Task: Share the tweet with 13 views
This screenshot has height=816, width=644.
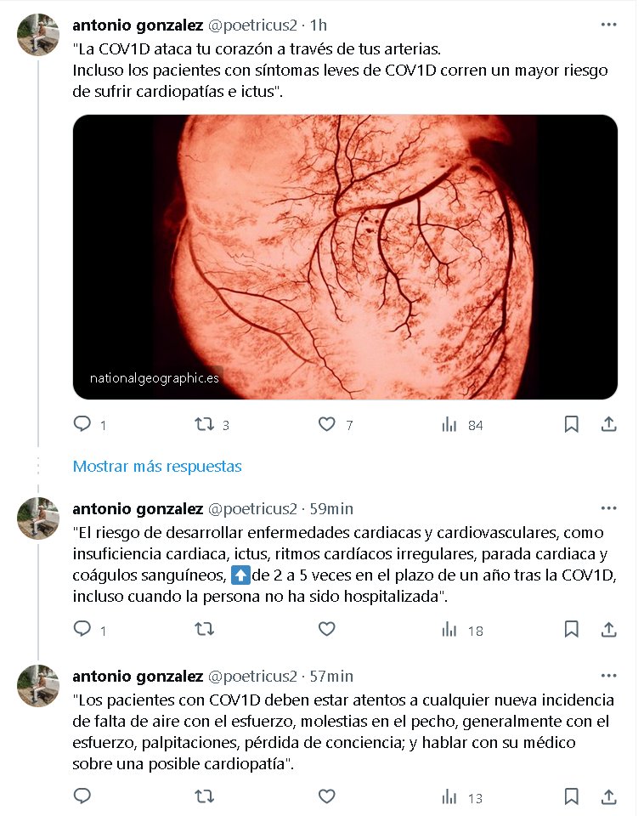Action: pos(608,796)
